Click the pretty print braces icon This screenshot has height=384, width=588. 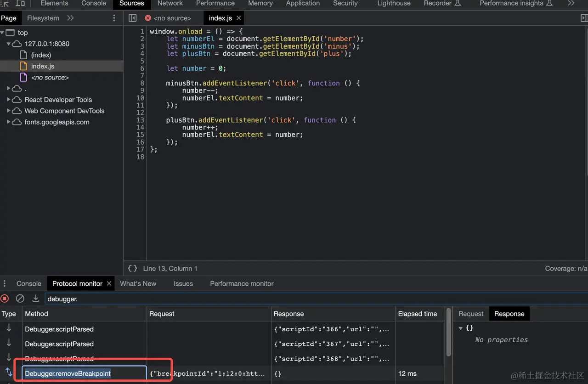pyautogui.click(x=133, y=268)
